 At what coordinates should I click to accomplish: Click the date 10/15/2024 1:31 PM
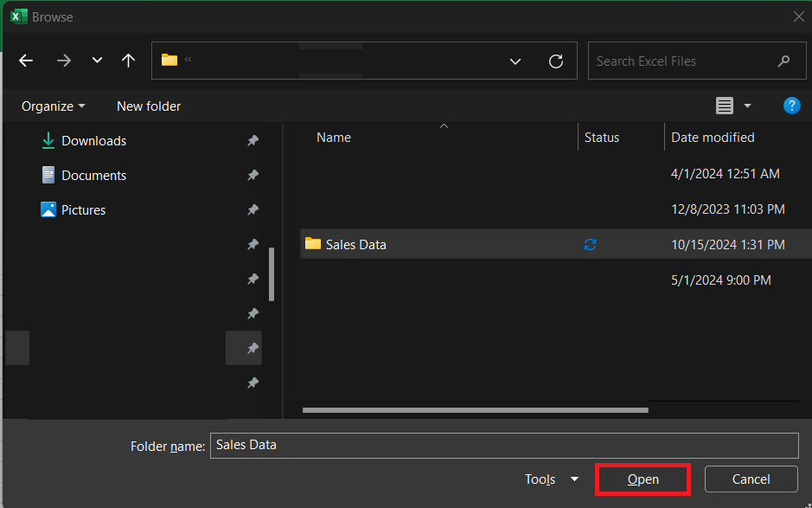click(x=727, y=245)
